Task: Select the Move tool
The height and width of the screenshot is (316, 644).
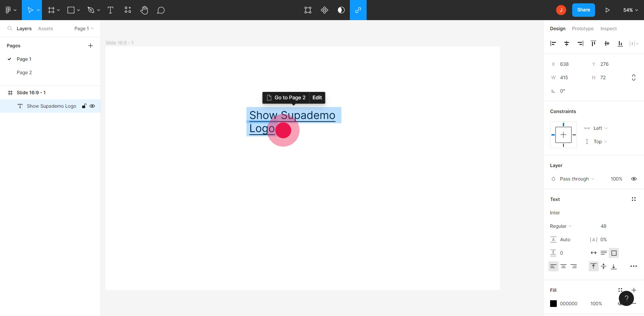Action: [x=30, y=10]
